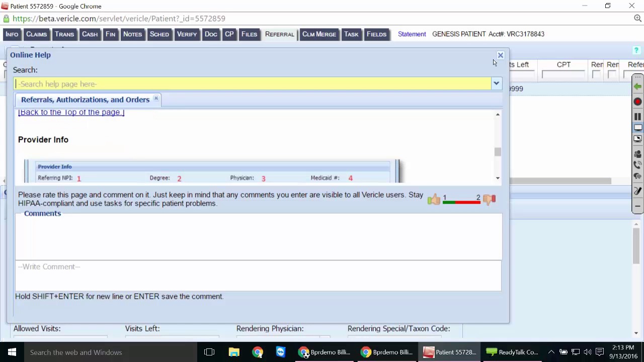The width and height of the screenshot is (644, 362).
Task: Minimize the ReadyTalk floating toolbar
Action: 637,206
